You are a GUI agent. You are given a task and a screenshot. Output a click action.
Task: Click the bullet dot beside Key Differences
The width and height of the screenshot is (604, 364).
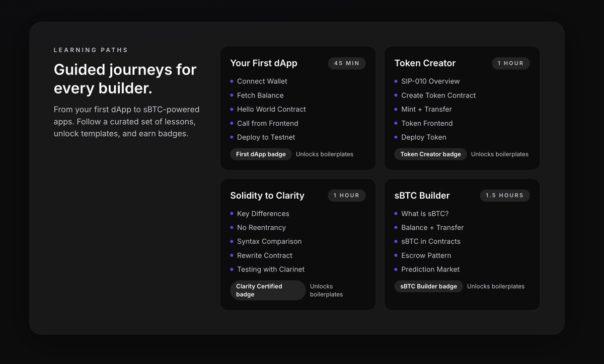click(232, 214)
